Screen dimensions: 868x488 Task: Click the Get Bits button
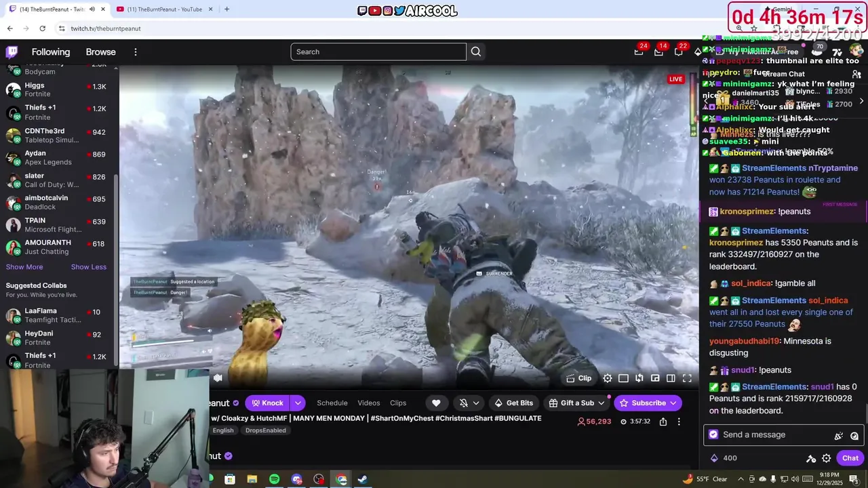pos(513,403)
